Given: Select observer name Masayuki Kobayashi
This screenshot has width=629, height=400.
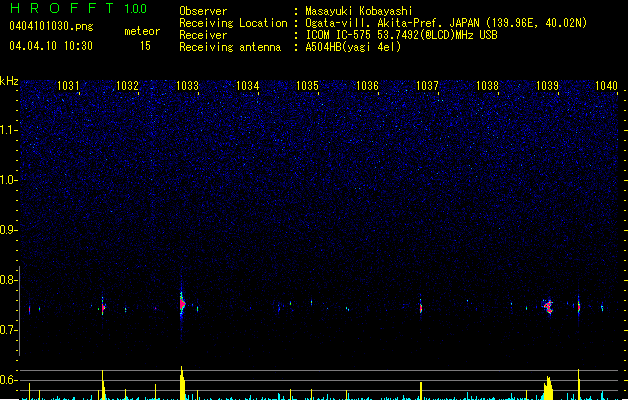Looking at the screenshot, I should [358, 11].
